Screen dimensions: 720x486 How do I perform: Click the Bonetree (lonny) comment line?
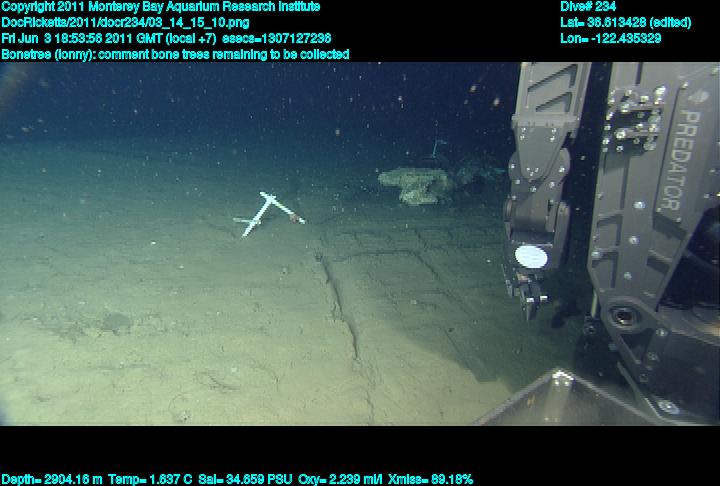pos(175,54)
